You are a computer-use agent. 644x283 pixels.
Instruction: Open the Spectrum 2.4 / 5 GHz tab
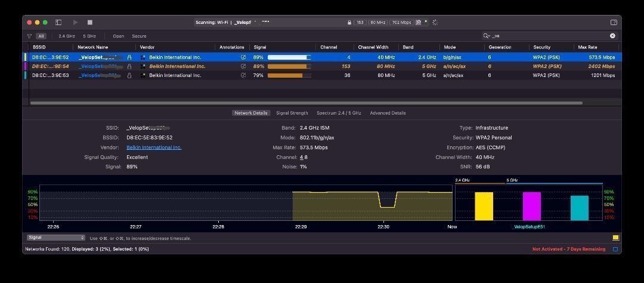point(339,113)
